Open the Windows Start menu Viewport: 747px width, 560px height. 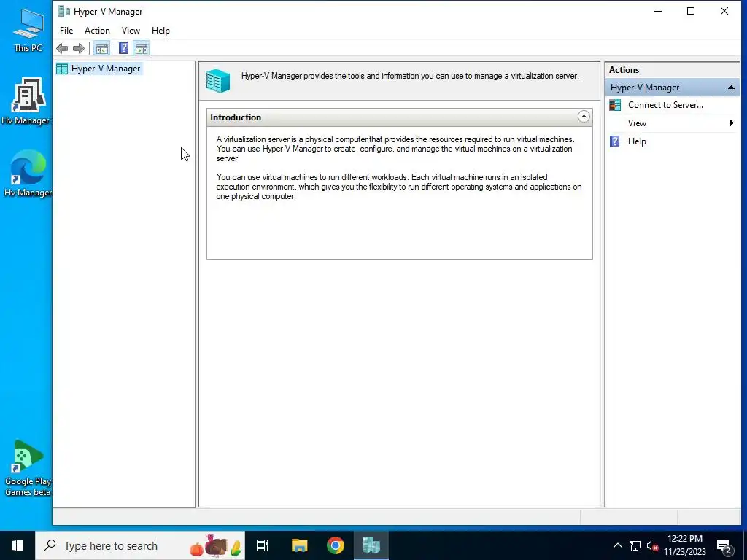[x=18, y=545]
